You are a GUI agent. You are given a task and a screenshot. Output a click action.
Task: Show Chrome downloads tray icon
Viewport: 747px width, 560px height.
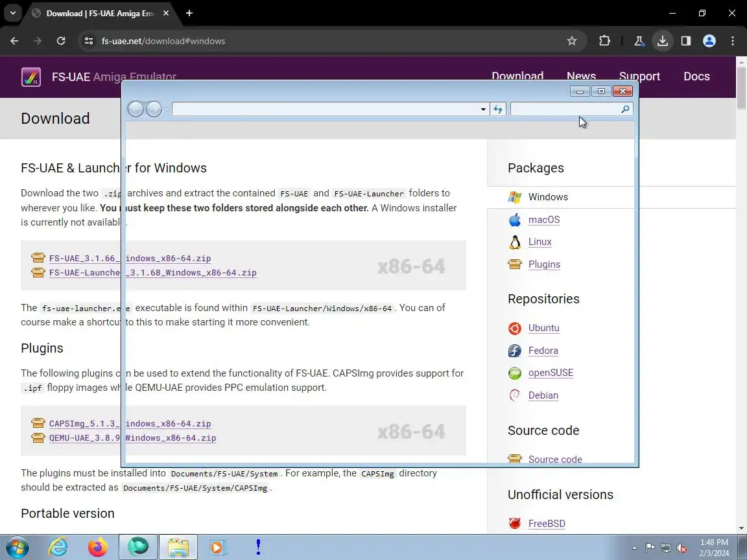coord(662,41)
